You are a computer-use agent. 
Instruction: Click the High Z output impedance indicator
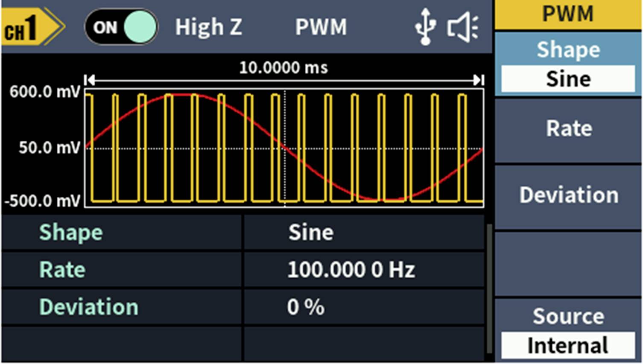point(208,26)
